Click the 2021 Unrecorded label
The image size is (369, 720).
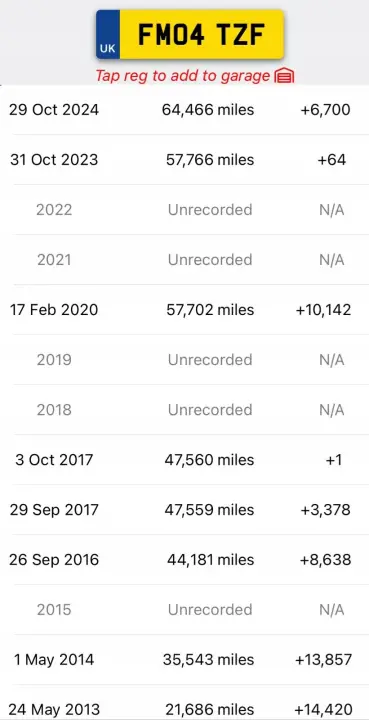pos(210,260)
